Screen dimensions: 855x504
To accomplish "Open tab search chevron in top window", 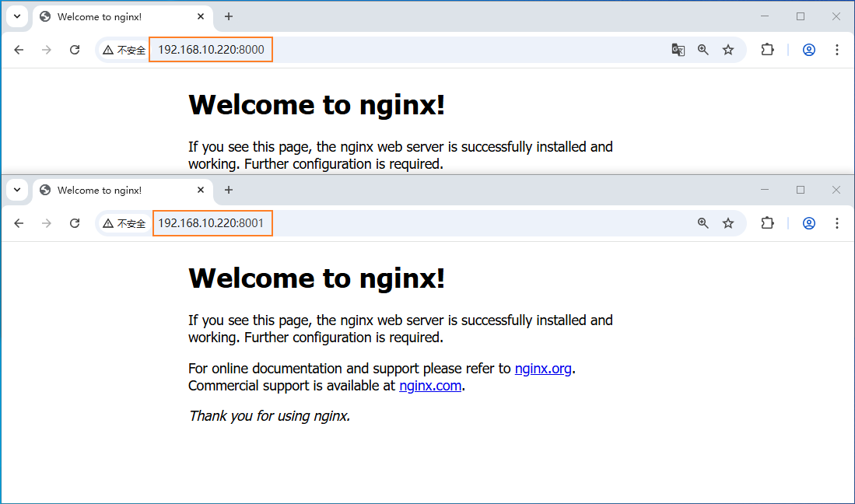I will tap(17, 16).
